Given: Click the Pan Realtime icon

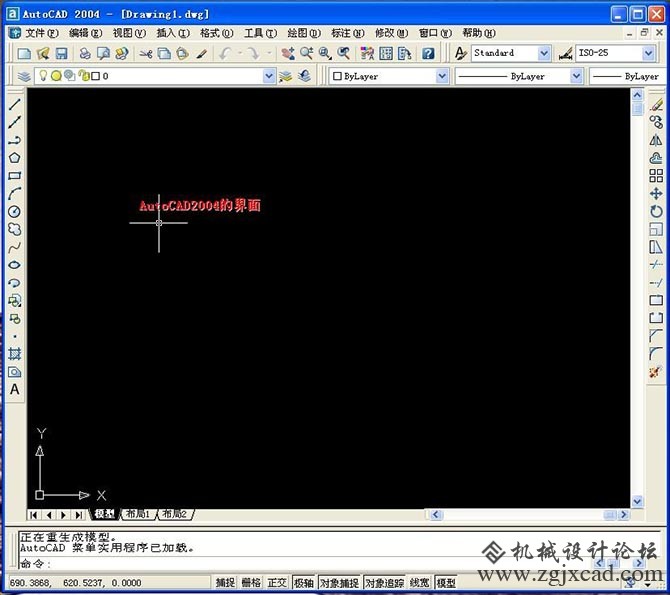Looking at the screenshot, I should (288, 53).
